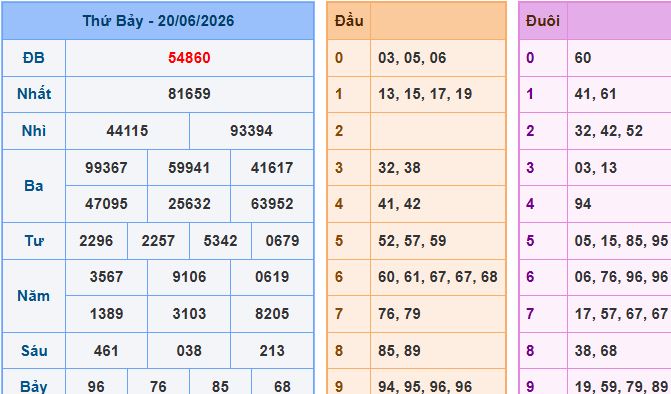Select third prize number 47095

106,204
